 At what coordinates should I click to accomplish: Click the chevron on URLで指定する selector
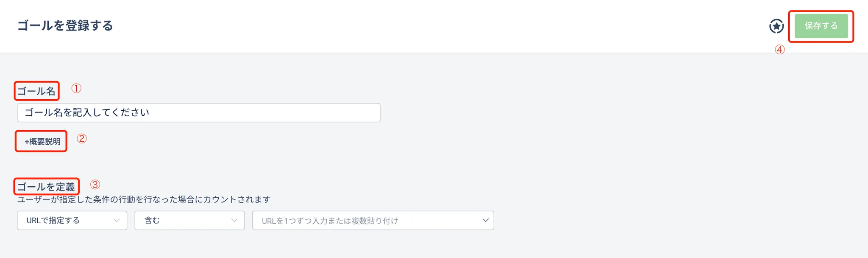(x=117, y=221)
